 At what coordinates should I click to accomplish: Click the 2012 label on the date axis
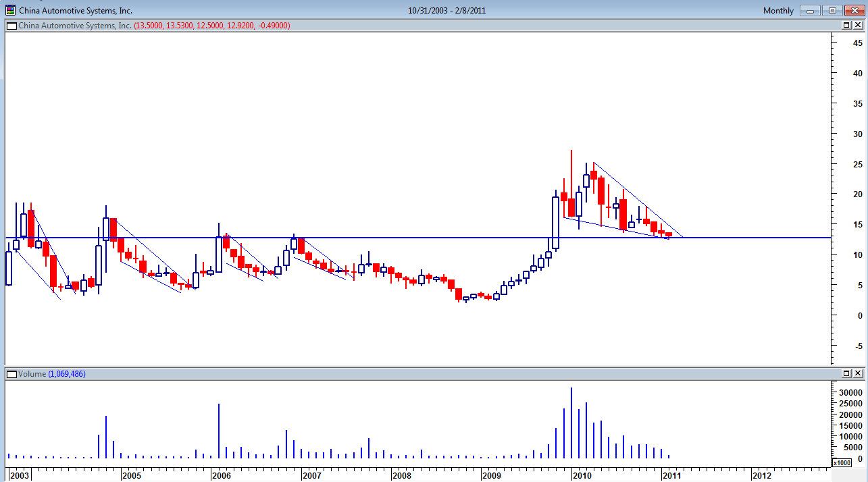tap(762, 475)
